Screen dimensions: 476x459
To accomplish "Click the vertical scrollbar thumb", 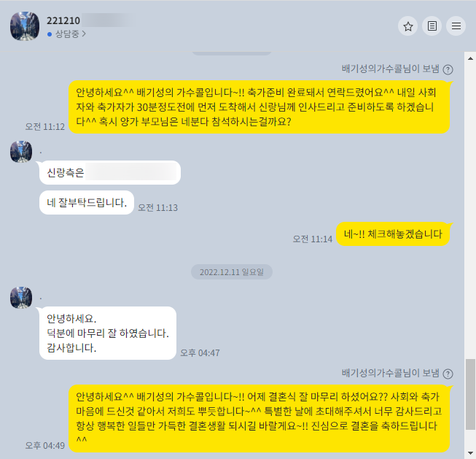I will pyautogui.click(x=470, y=394).
